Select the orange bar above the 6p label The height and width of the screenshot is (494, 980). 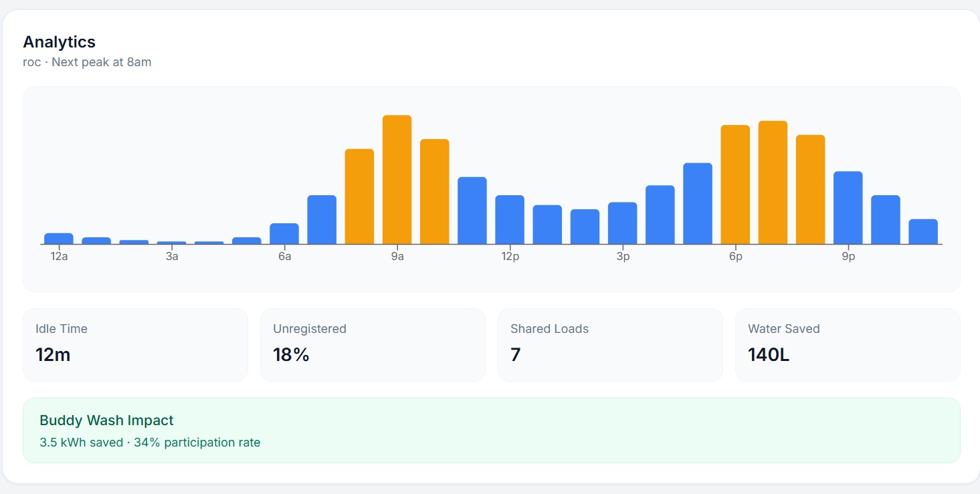[x=735, y=184]
